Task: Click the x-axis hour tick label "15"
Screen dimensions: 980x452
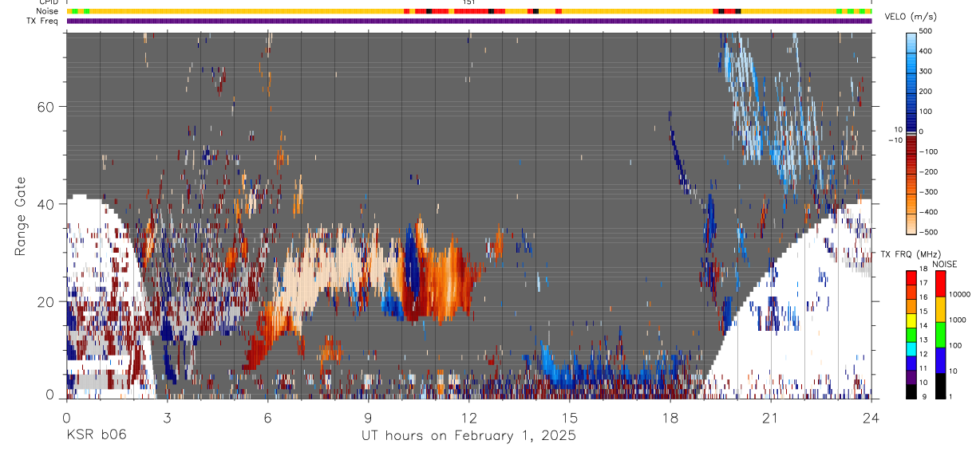Action: coord(569,417)
